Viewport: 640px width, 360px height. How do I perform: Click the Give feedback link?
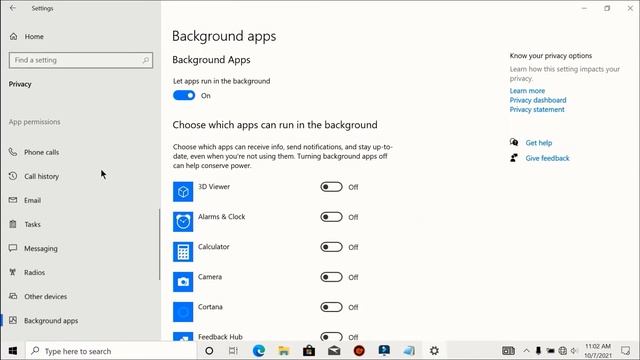(x=547, y=158)
